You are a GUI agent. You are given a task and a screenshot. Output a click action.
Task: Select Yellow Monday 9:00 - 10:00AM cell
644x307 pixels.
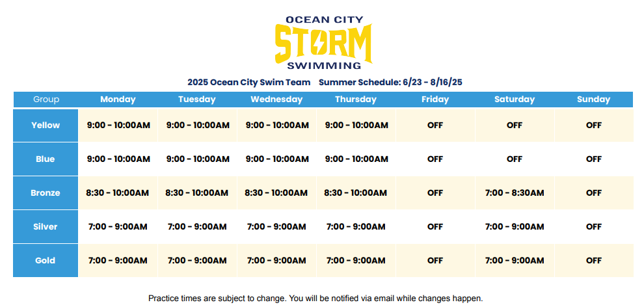pyautogui.click(x=118, y=126)
